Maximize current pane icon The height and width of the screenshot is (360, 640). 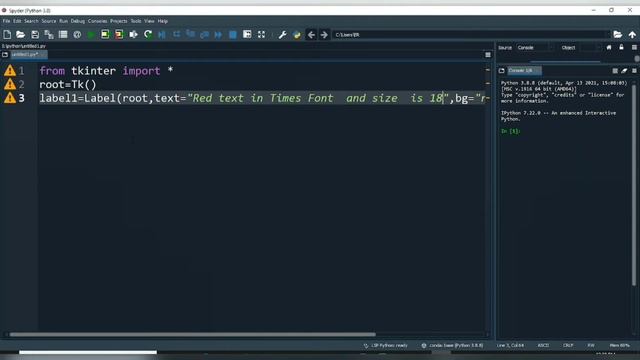(247, 35)
